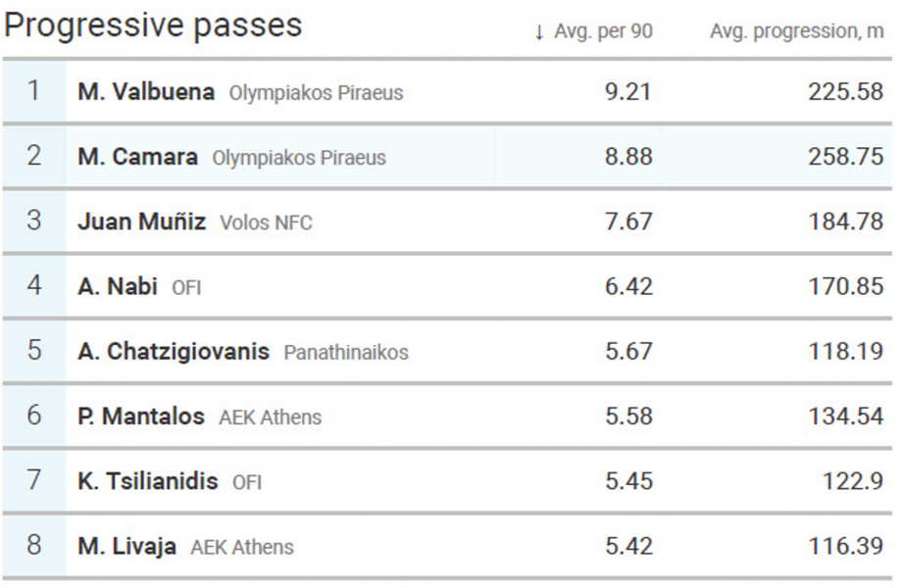Click Panathinaikos team label

pyautogui.click(x=346, y=352)
